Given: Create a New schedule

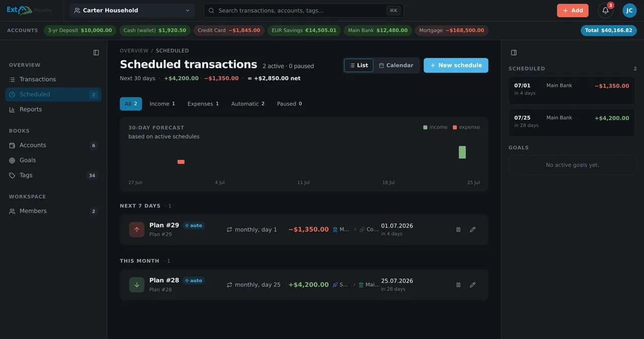Looking at the screenshot, I should (456, 65).
